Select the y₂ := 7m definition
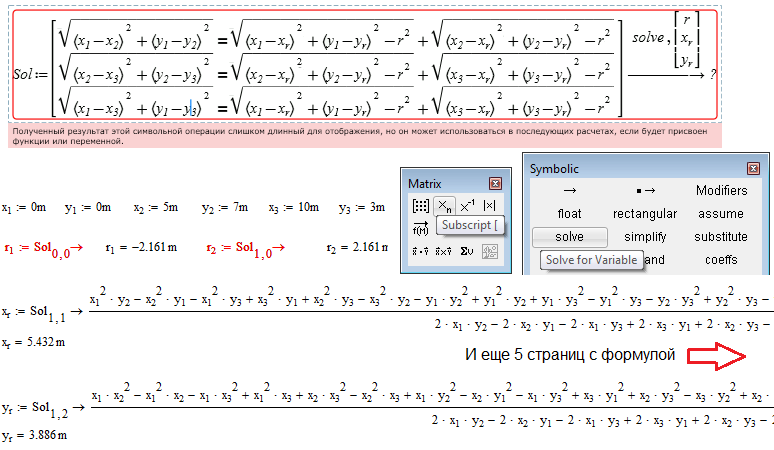Image resolution: width=774 pixels, height=450 pixels. click(225, 208)
